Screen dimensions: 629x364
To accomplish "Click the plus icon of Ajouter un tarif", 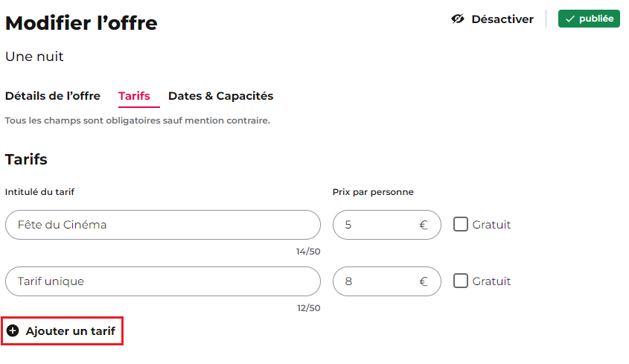I will click(x=13, y=331).
